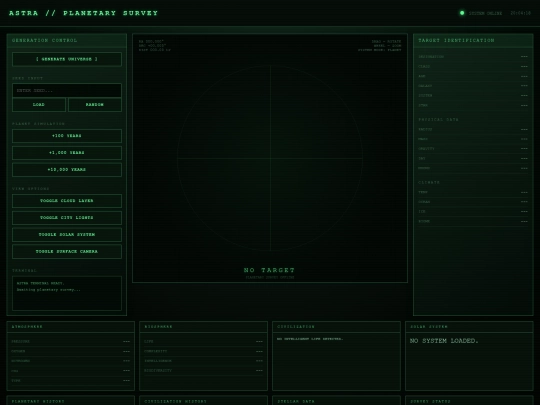Click the Generate Universe button
The width and height of the screenshot is (540, 405).
[67, 59]
